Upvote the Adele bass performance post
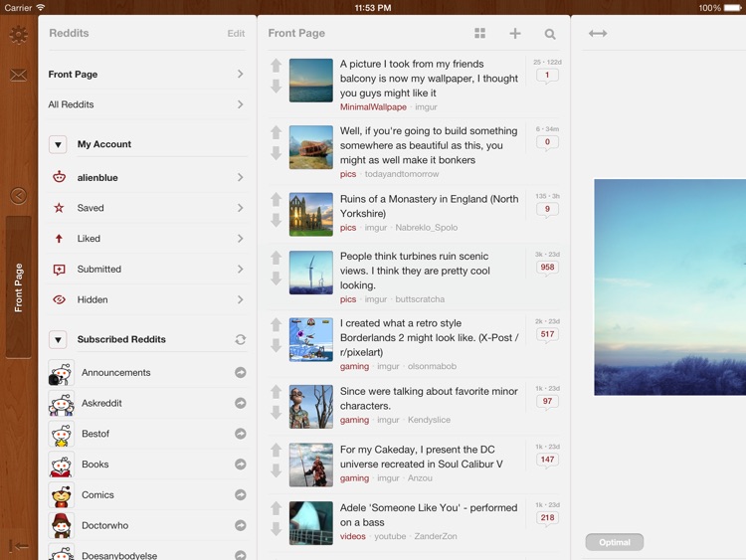Viewport: 746px width, 560px height. coord(276,508)
